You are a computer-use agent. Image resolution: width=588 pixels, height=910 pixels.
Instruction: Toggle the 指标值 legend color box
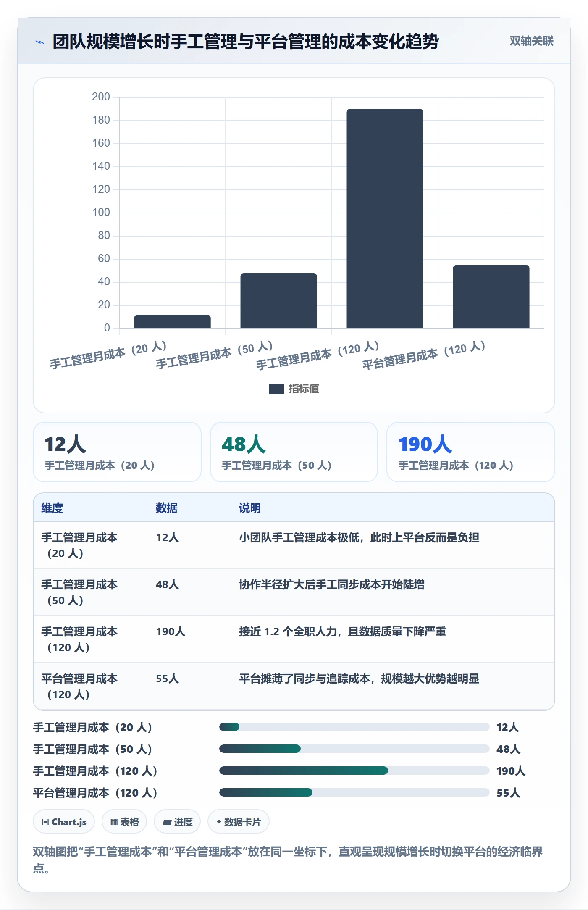click(276, 389)
